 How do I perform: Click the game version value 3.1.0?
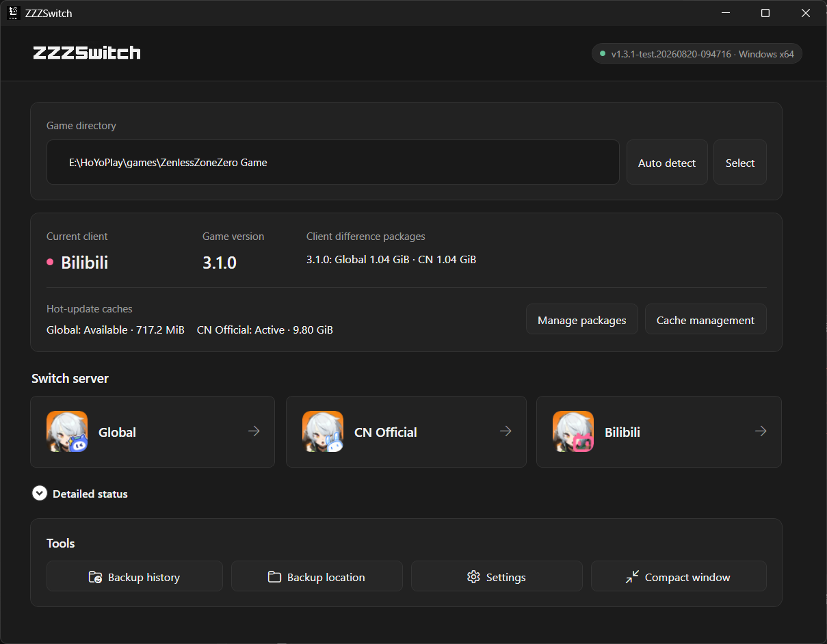pos(220,263)
